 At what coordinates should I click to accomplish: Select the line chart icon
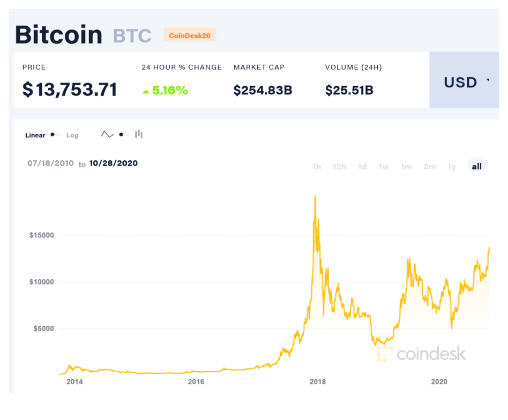pyautogui.click(x=107, y=134)
